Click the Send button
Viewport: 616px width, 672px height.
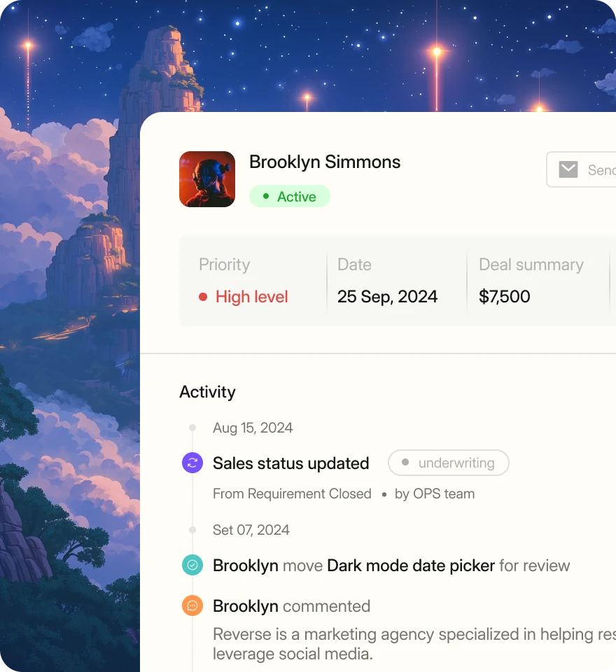[581, 169]
